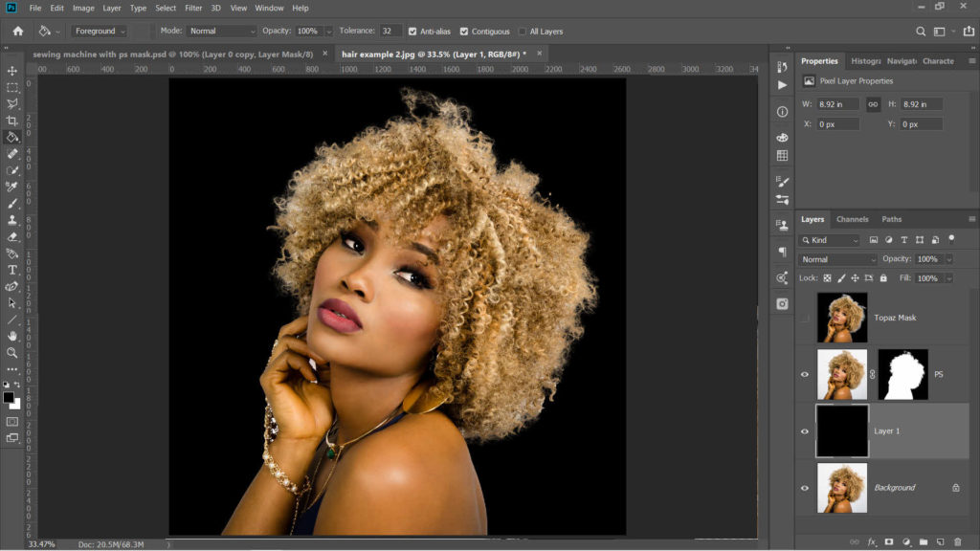Open the layer Kind filter dropdown

point(830,240)
